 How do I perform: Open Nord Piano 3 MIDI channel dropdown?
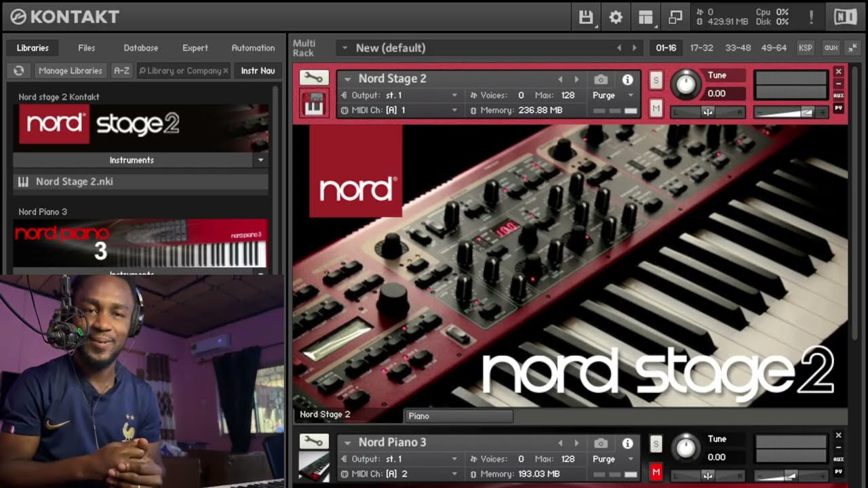click(454, 474)
